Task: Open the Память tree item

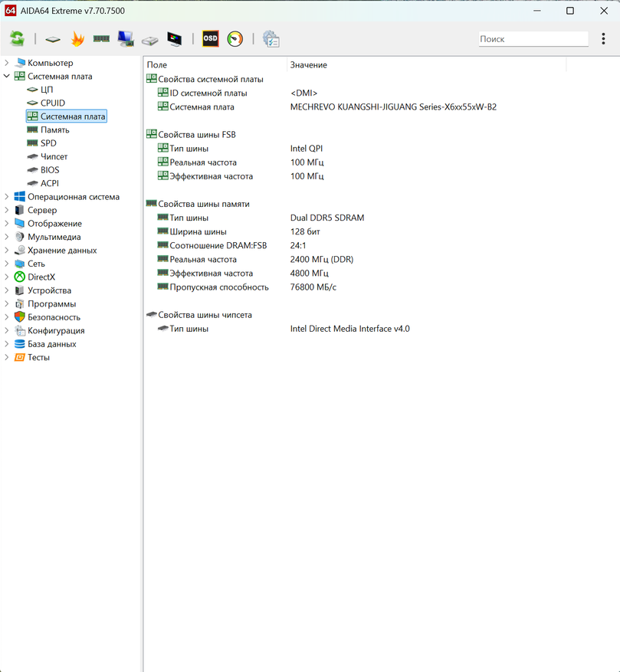Action: 54,129
